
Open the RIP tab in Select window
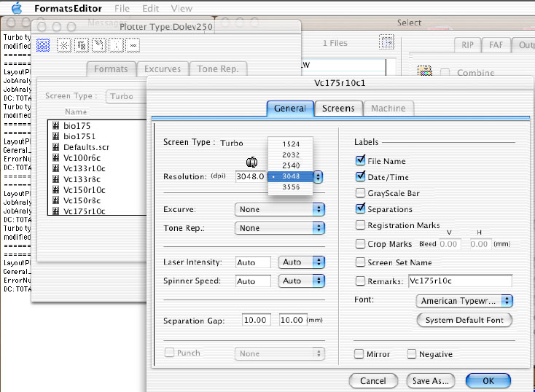(x=467, y=45)
